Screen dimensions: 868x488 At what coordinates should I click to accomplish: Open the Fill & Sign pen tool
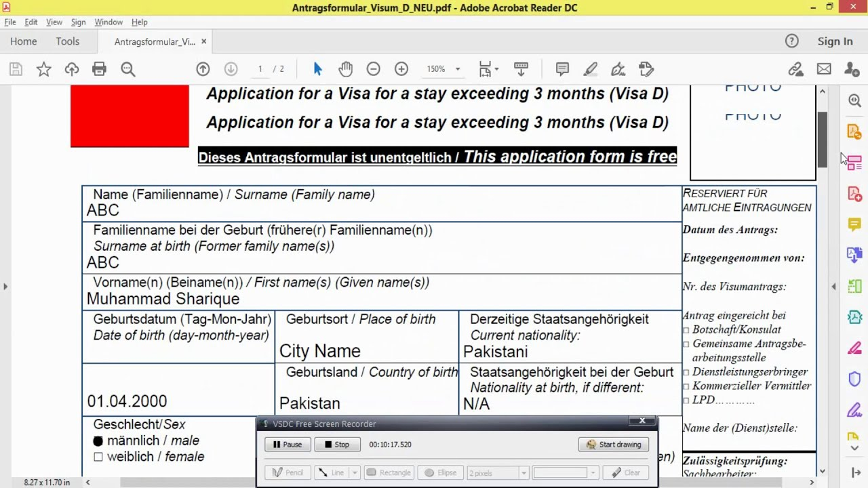coord(618,69)
